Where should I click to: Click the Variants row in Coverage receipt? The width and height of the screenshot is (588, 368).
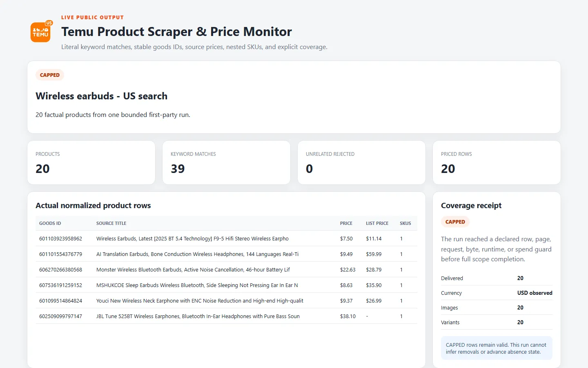click(x=497, y=322)
